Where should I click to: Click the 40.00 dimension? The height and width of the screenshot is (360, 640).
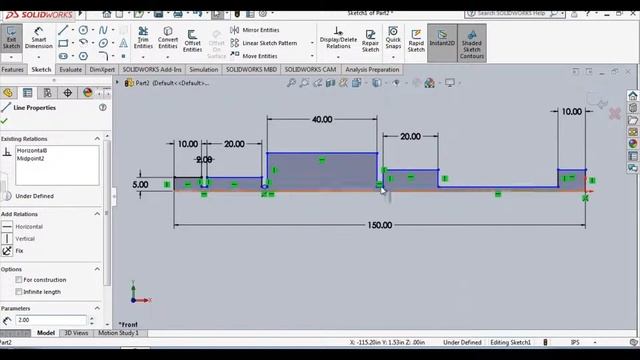[322, 120]
